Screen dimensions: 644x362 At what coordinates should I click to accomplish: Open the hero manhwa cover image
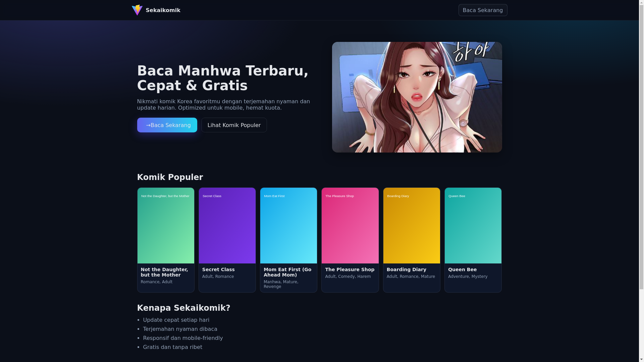pos(417,97)
